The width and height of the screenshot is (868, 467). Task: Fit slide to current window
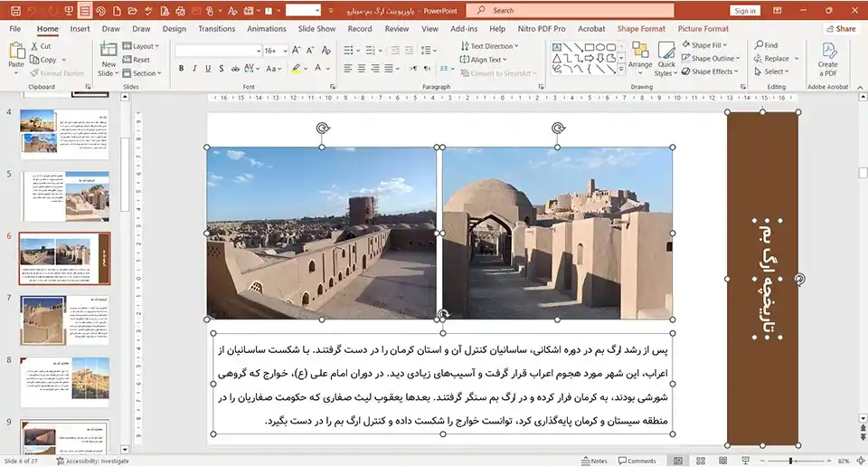[861, 461]
